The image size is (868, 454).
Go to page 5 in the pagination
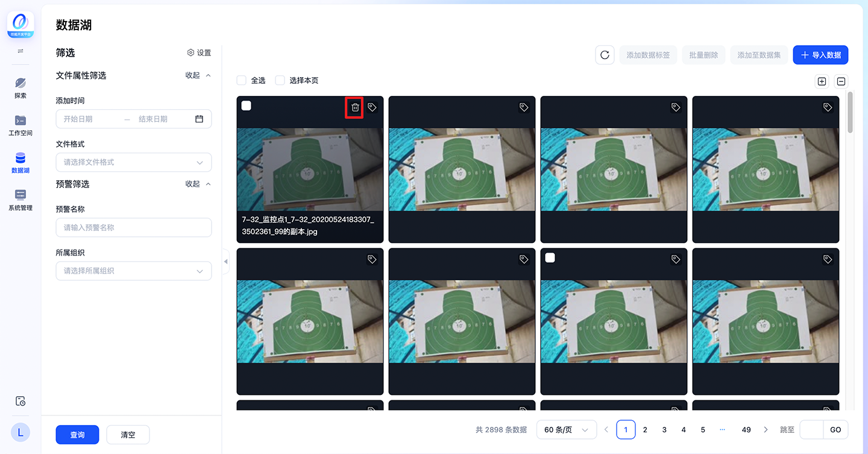coord(703,430)
